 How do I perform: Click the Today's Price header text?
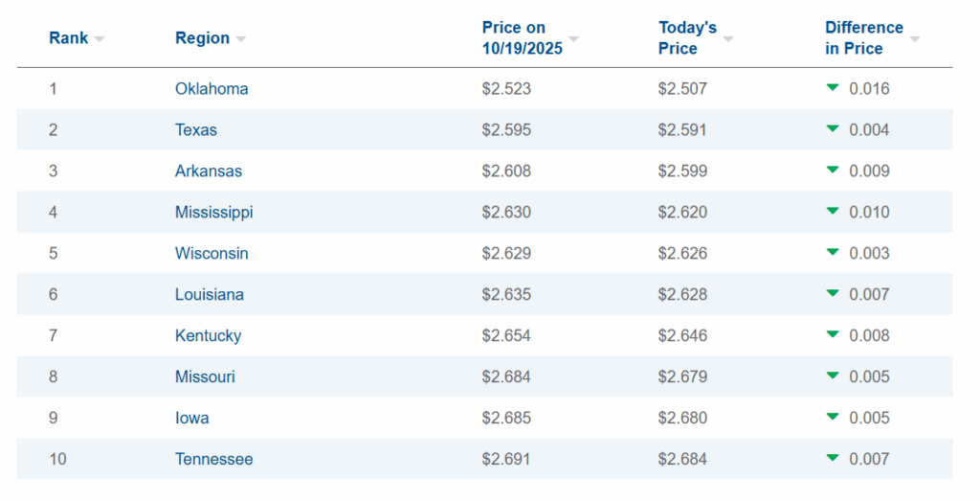pyautogui.click(x=687, y=38)
